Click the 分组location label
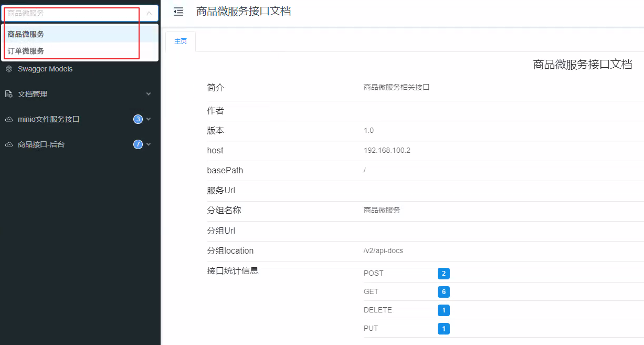The height and width of the screenshot is (345, 644). (x=230, y=250)
